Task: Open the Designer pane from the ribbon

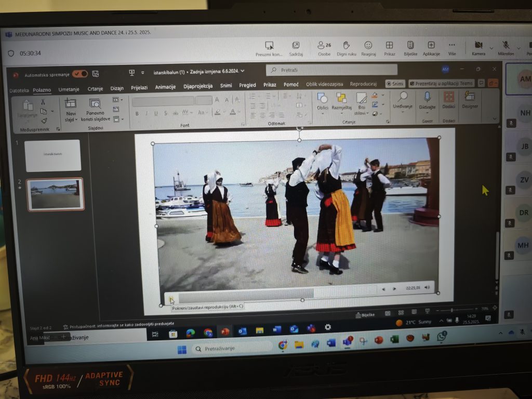Action: click(470, 97)
